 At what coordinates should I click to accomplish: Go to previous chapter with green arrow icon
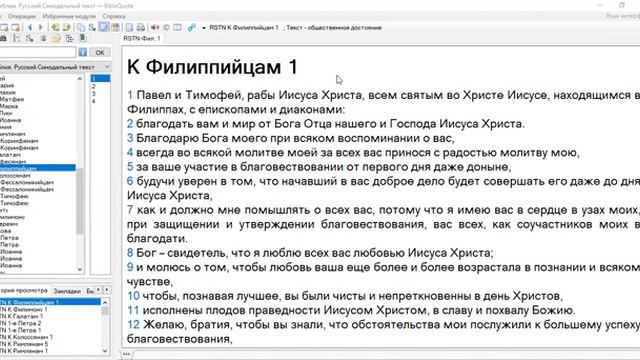coord(55,27)
